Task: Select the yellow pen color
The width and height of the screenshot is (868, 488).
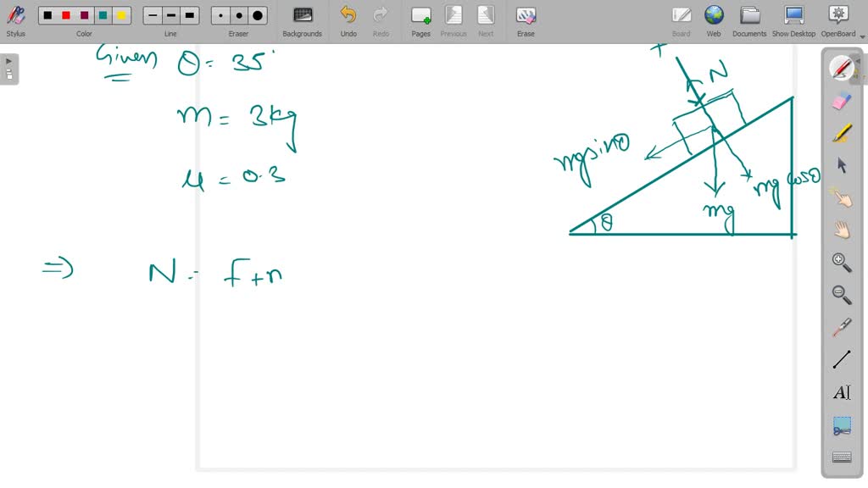Action: [121, 15]
